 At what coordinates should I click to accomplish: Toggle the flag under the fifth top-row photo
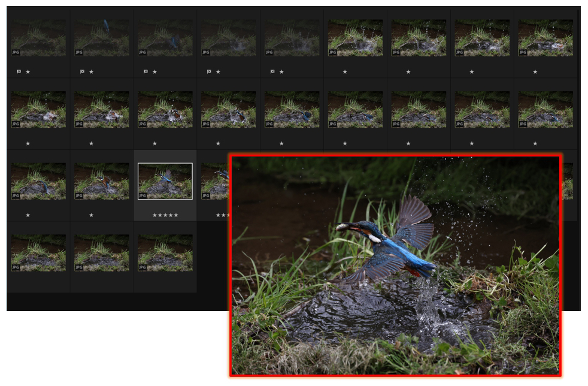pos(272,71)
